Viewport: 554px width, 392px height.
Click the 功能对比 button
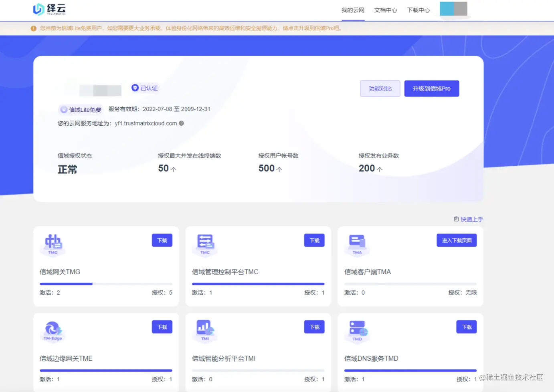point(380,88)
